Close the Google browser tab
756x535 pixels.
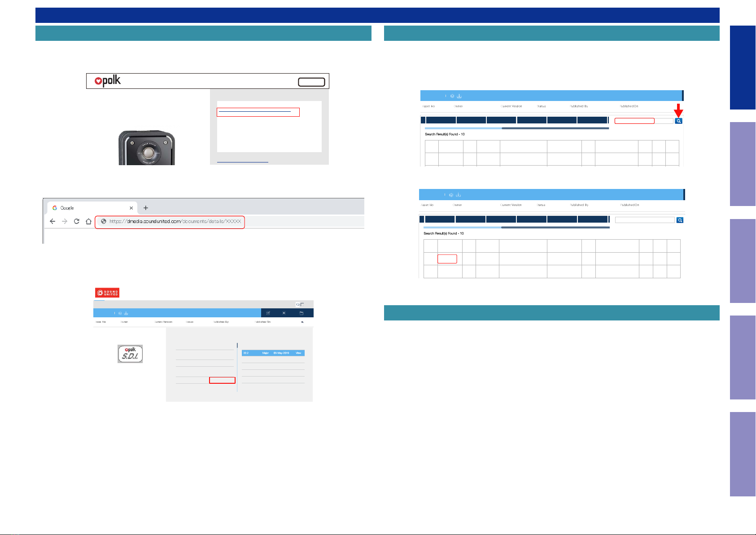tap(131, 208)
